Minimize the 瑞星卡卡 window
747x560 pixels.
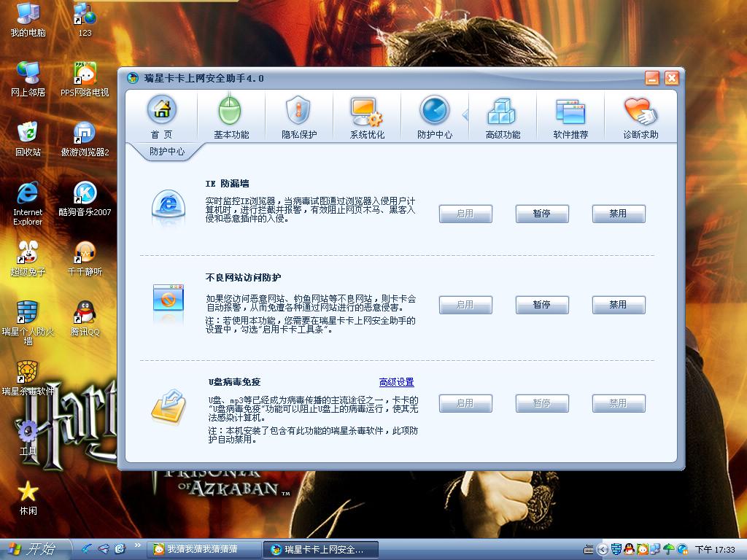click(651, 77)
